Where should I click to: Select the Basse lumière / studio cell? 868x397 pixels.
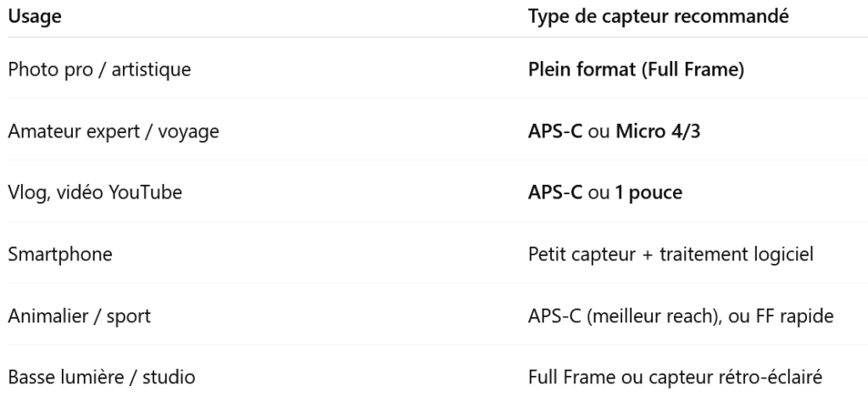point(102,377)
